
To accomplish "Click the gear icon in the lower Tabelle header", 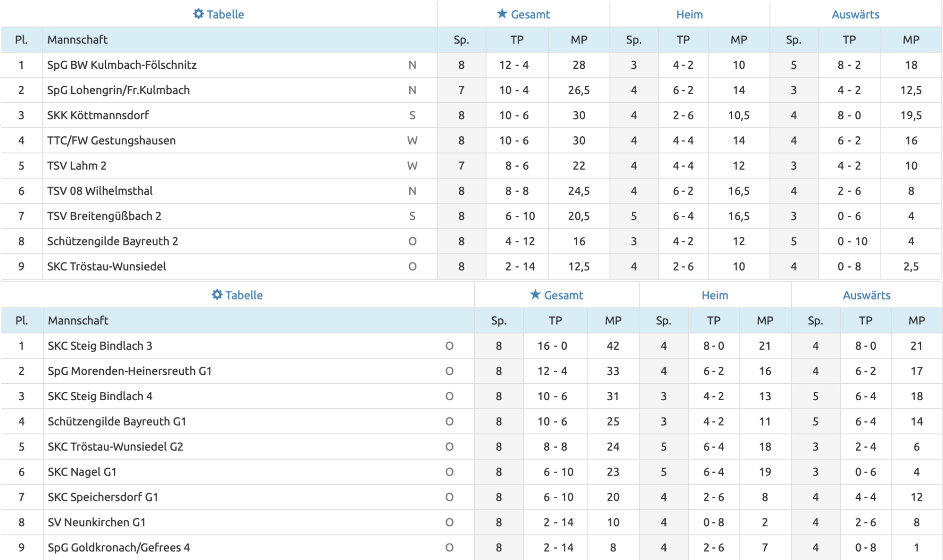I will (x=217, y=295).
